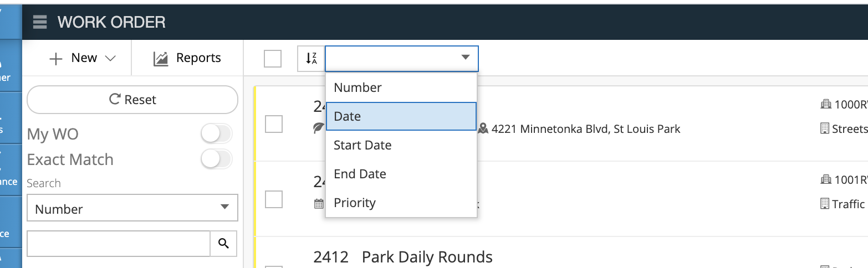Toggle the My WO switch

(x=216, y=134)
